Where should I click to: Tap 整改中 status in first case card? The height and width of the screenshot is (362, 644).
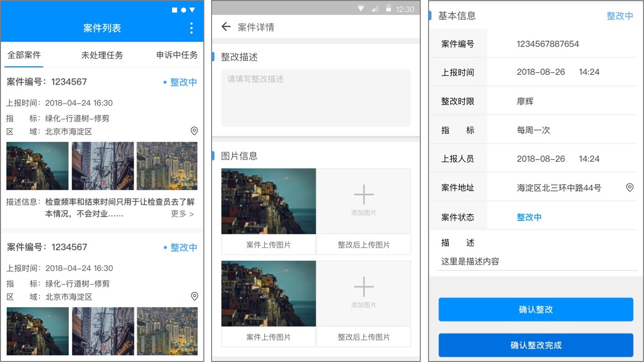pyautogui.click(x=180, y=82)
